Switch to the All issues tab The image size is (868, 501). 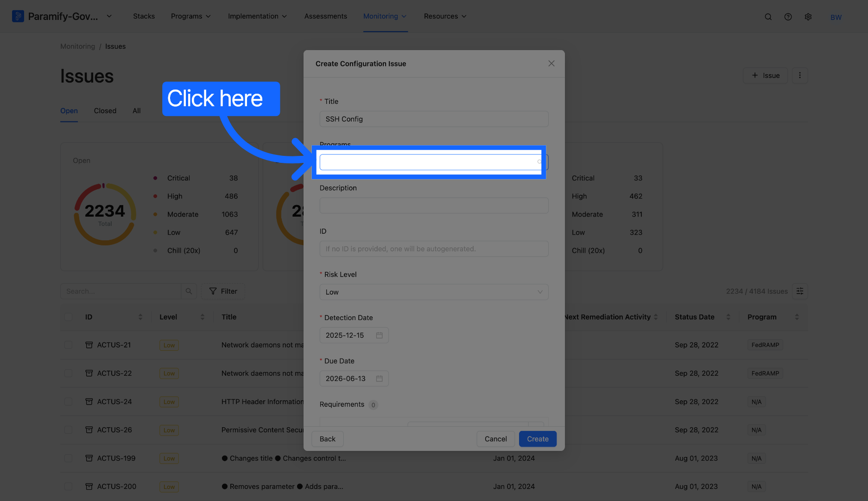click(137, 111)
